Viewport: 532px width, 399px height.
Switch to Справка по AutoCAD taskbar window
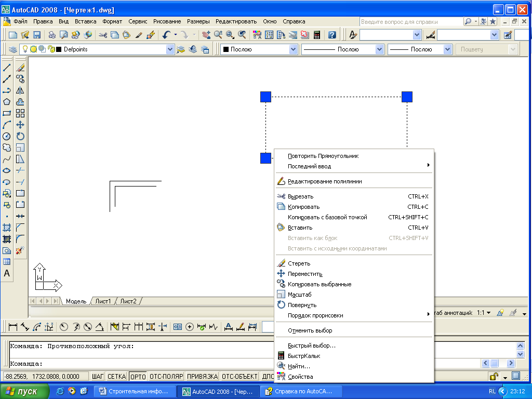pyautogui.click(x=301, y=391)
